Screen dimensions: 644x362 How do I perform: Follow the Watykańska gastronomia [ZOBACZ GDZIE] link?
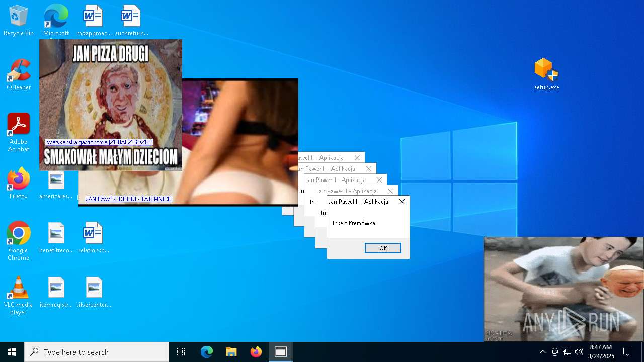[99, 142]
